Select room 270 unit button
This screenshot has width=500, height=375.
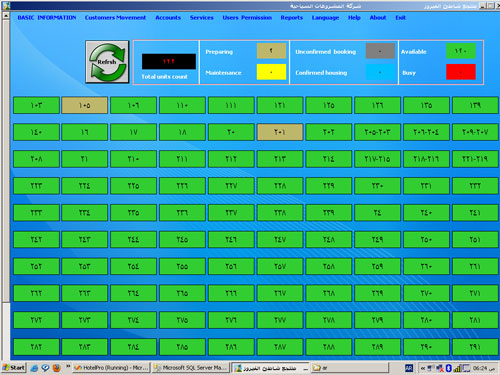426,293
